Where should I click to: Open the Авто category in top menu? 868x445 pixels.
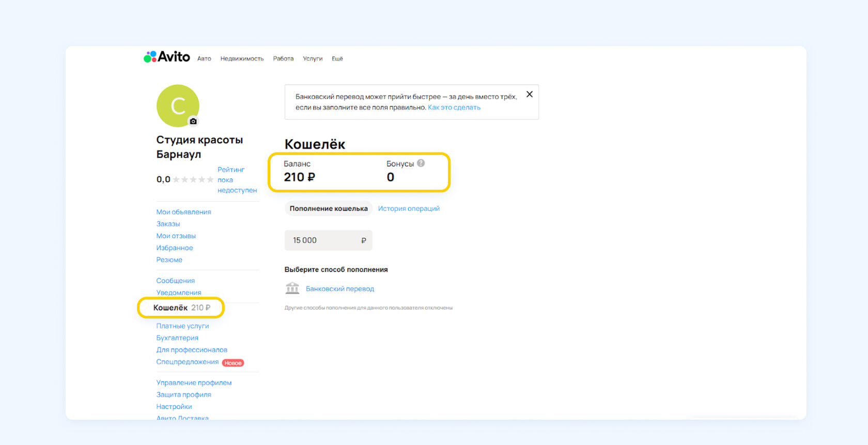click(204, 59)
